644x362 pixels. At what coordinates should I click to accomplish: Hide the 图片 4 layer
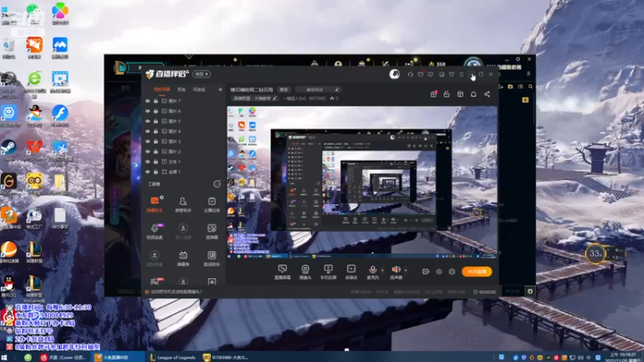147,131
